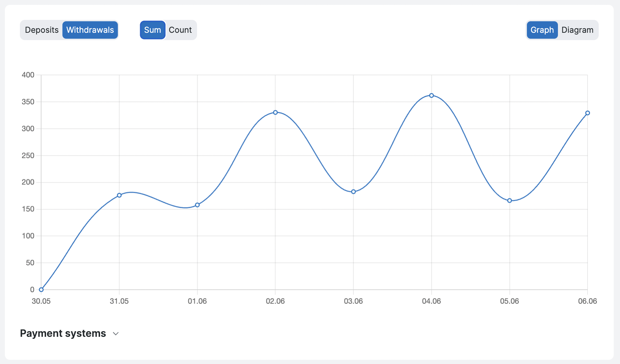Click the 200 y-axis value label
Screen dimensions: 620x364
click(28, 182)
